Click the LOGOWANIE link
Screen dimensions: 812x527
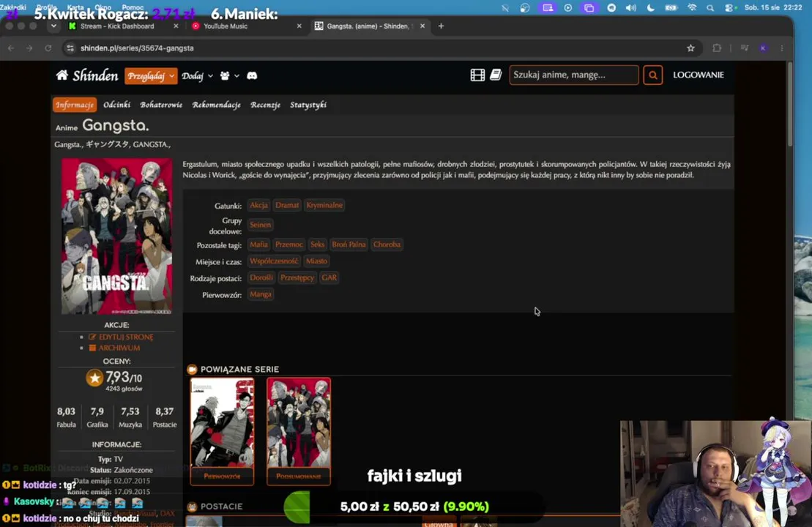click(x=698, y=75)
